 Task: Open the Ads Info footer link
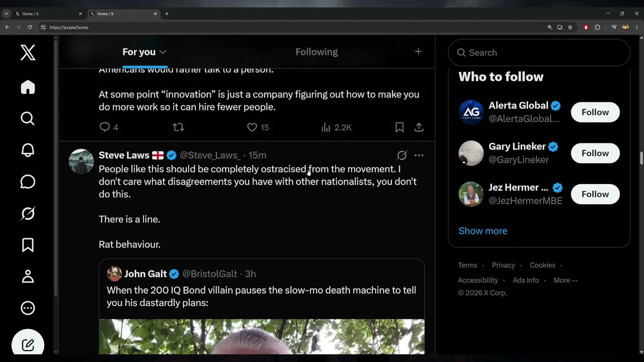coord(526,280)
